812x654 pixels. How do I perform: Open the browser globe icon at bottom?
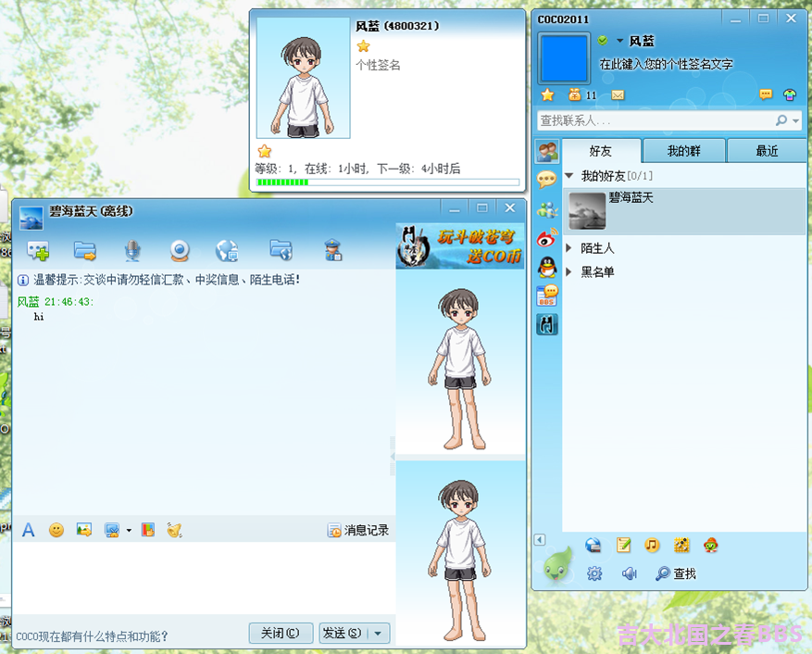tap(593, 545)
